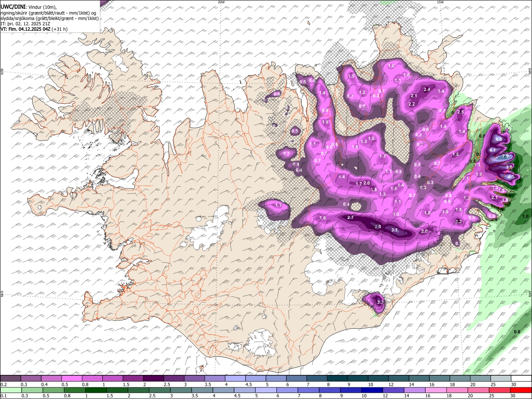
Task: Click the 4.2 value label on the east coast
Action: (511, 177)
